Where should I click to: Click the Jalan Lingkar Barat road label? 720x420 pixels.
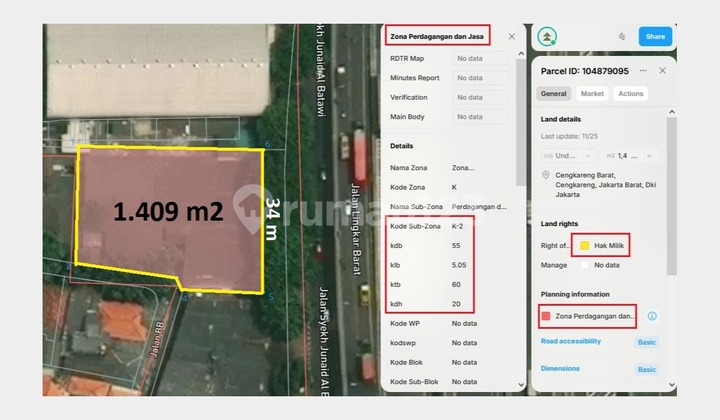pos(357,229)
